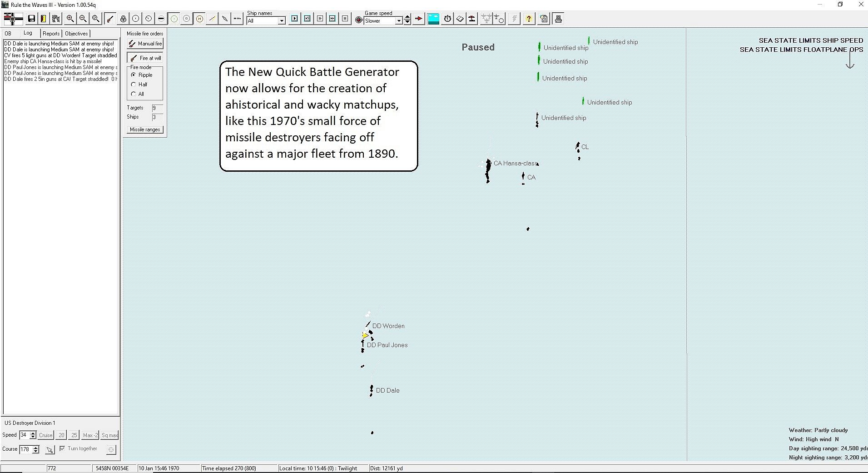Click the Max -2 speed button
The width and height of the screenshot is (868, 473).
click(x=90, y=435)
